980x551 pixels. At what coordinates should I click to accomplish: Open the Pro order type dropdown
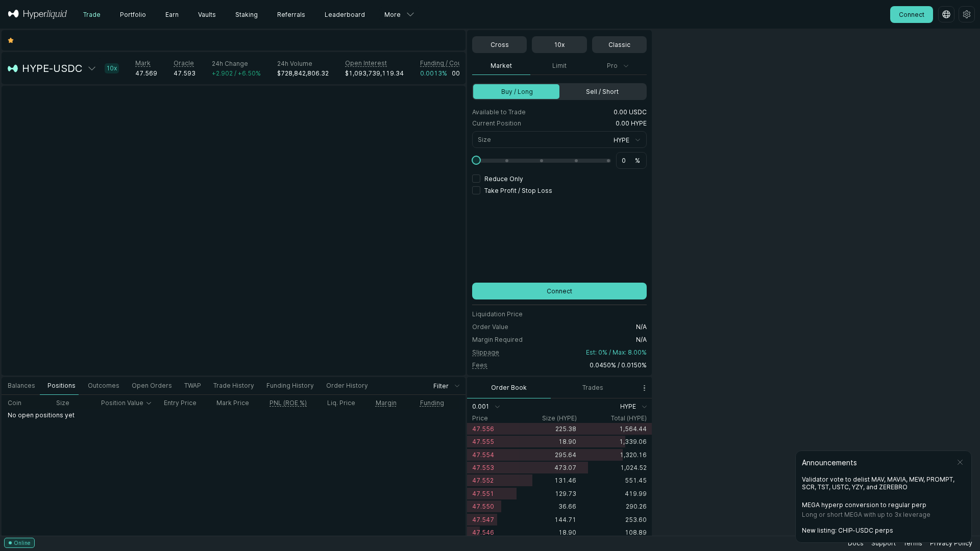tap(617, 66)
